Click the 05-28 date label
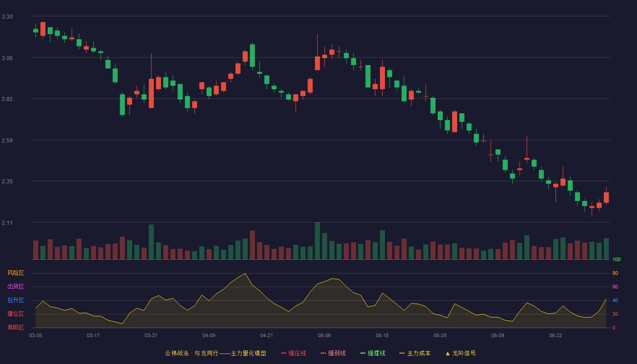This screenshot has width=637, height=364. click(x=440, y=335)
